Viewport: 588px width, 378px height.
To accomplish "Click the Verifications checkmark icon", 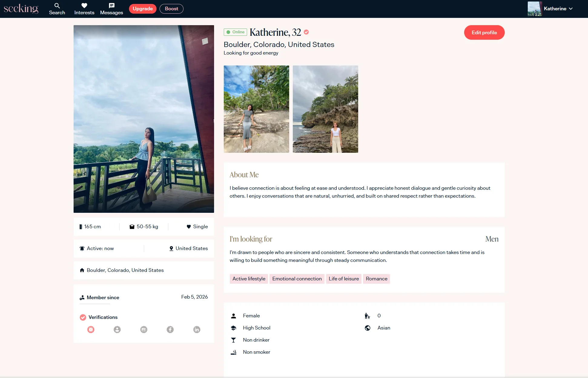I will point(83,317).
